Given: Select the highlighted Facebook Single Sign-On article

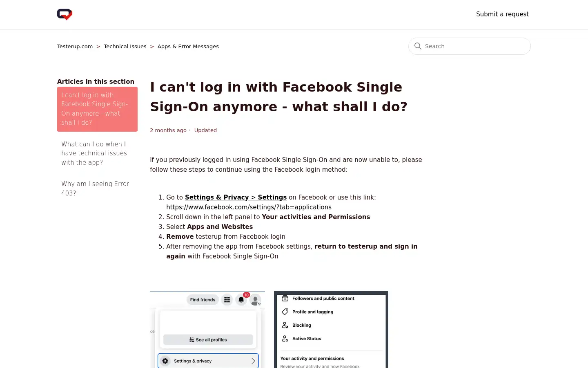Looking at the screenshot, I should (97, 109).
